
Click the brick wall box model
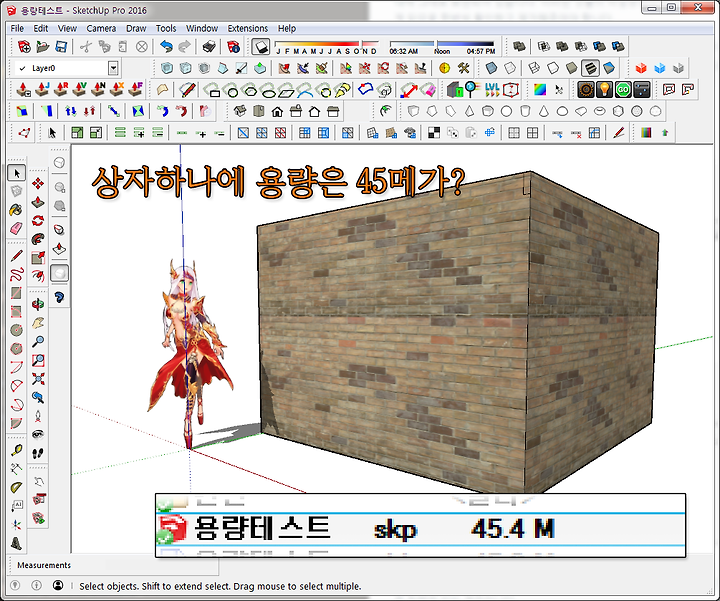pos(457,332)
